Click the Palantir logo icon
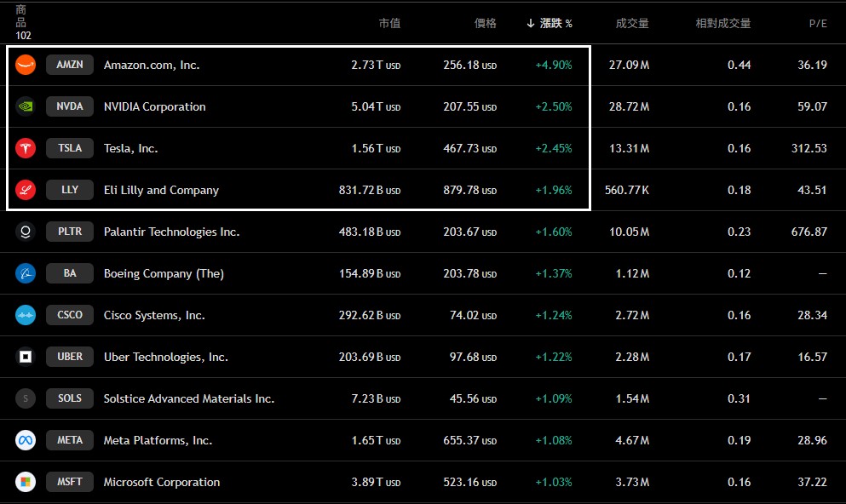The image size is (846, 504). tap(26, 232)
